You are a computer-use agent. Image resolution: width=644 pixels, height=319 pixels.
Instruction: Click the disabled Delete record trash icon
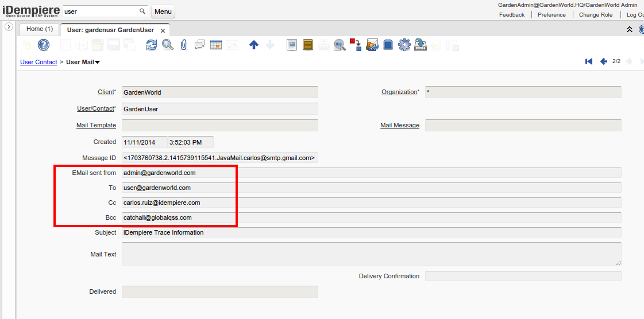97,45
